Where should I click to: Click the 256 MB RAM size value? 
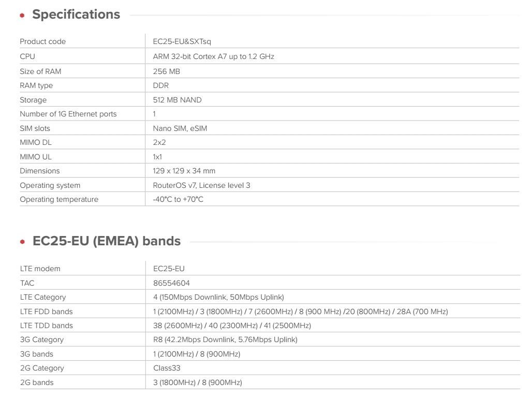[167, 71]
